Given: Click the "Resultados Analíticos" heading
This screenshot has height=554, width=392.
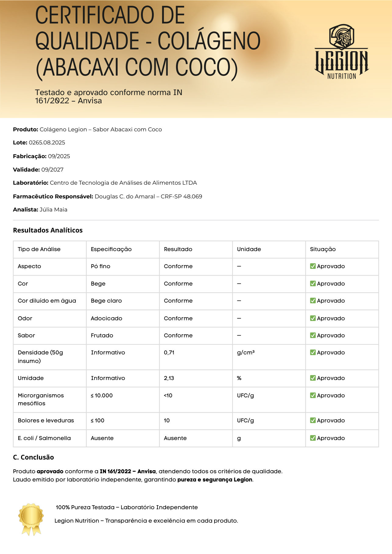Looking at the screenshot, I should click(x=48, y=230).
